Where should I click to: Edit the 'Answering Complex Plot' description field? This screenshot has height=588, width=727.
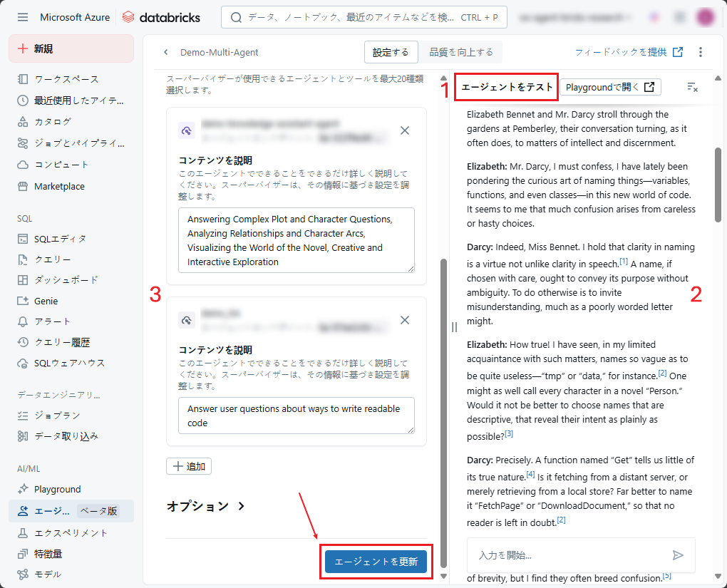(x=297, y=240)
